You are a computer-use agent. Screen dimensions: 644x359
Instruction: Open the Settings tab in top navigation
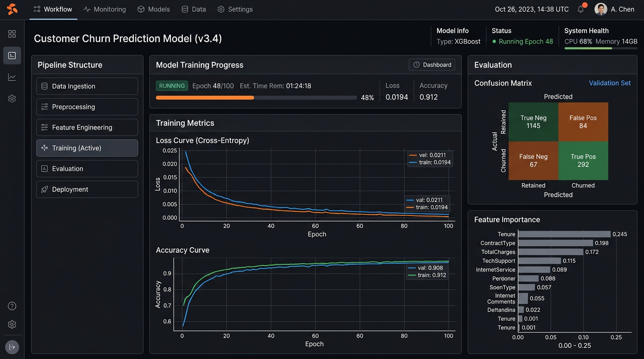235,9
